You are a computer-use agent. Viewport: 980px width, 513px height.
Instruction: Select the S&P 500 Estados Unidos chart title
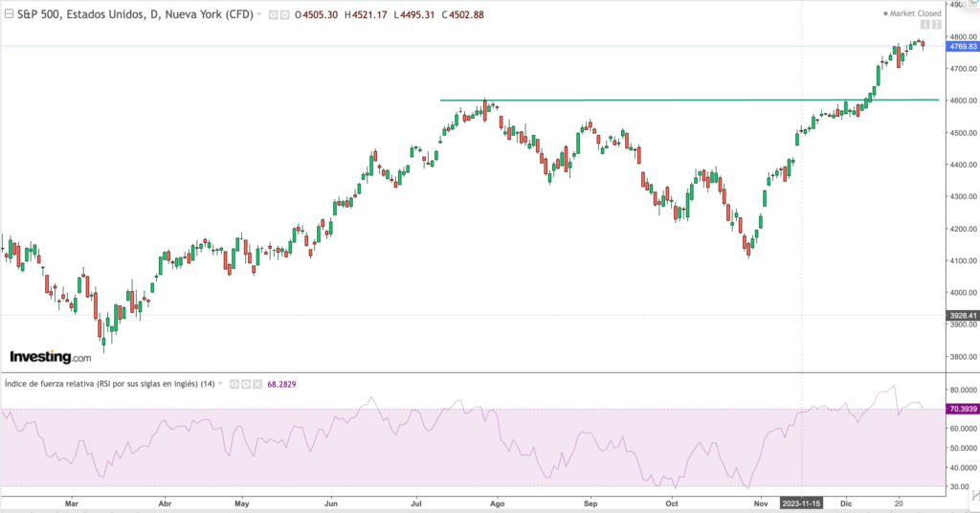click(x=134, y=14)
